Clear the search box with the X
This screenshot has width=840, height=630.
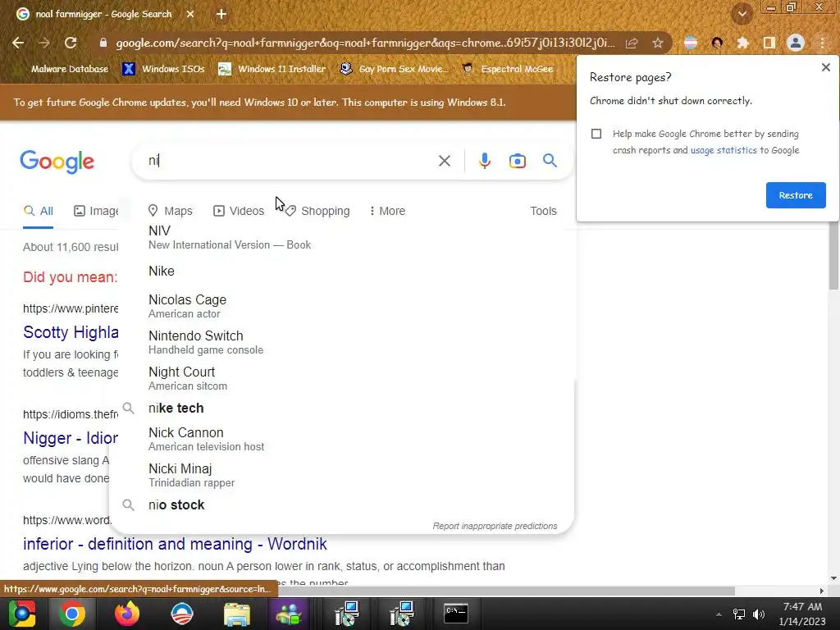[444, 161]
